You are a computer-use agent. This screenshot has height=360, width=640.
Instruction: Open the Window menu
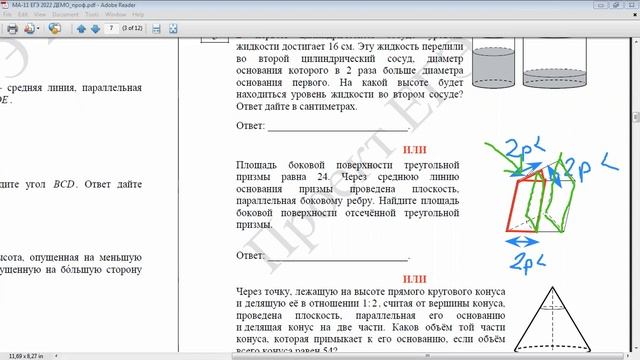(x=116, y=14)
